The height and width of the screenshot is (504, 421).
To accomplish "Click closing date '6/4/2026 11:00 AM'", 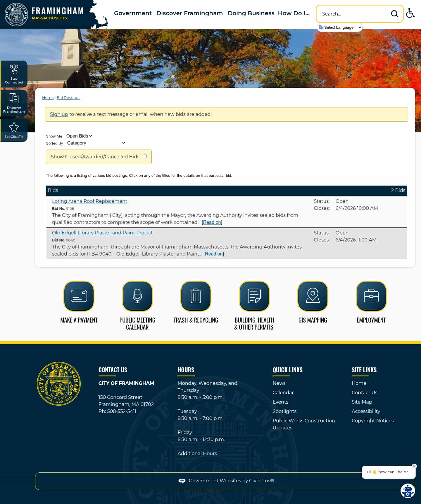I will 356,240.
